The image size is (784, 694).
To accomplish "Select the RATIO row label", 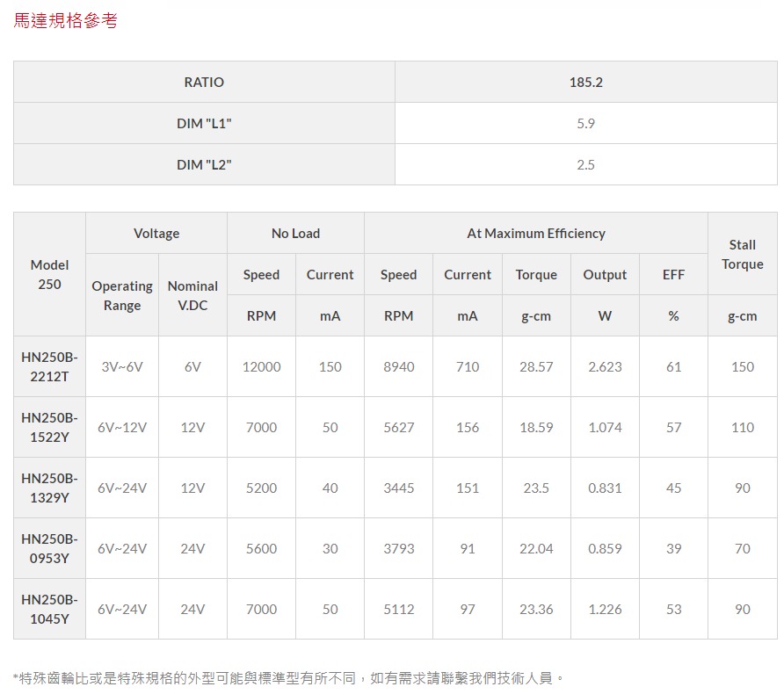I will [204, 82].
